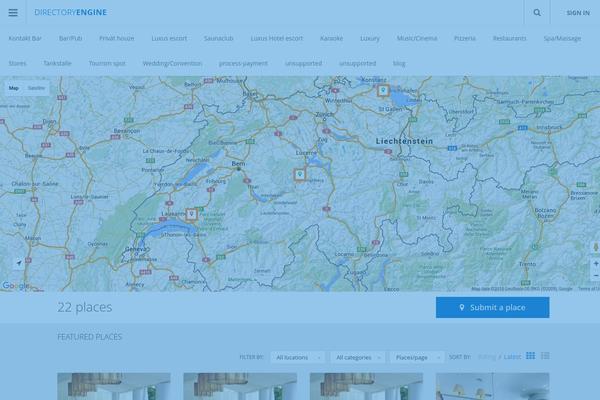Viewport: 600px width, 400px height.
Task: Open the fourth featured place thumbnail
Action: pyautogui.click(x=492, y=387)
